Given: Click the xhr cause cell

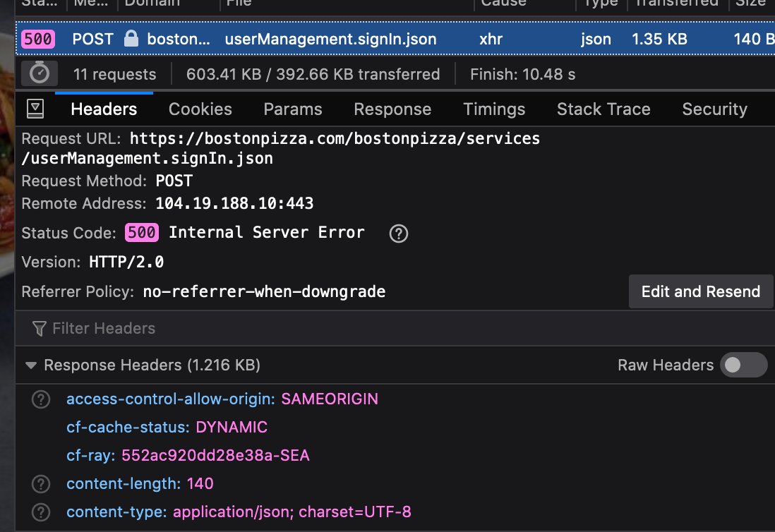Looking at the screenshot, I should tap(491, 39).
